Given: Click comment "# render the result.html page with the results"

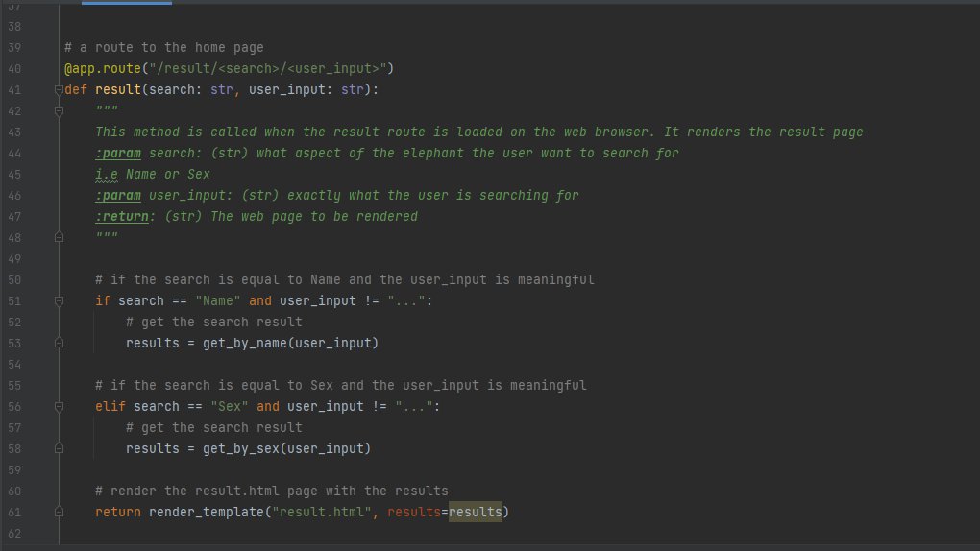Looking at the screenshot, I should coord(271,491).
